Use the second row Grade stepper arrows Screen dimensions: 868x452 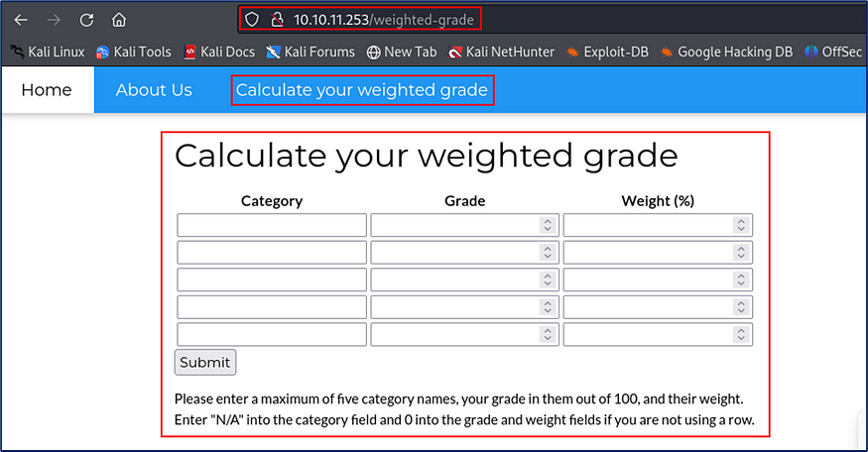coord(548,253)
